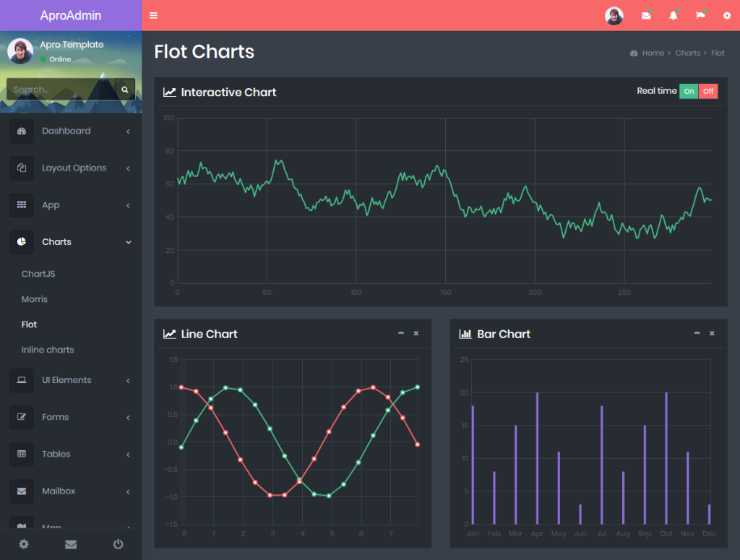Viewport: 740px width, 560px height.
Task: Open the envelope messages icon in header
Action: tap(646, 16)
